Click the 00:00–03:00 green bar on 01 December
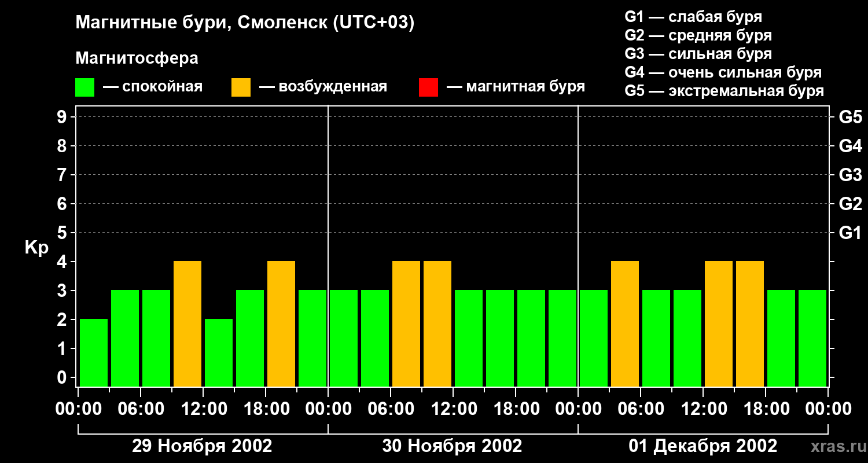 (x=594, y=338)
